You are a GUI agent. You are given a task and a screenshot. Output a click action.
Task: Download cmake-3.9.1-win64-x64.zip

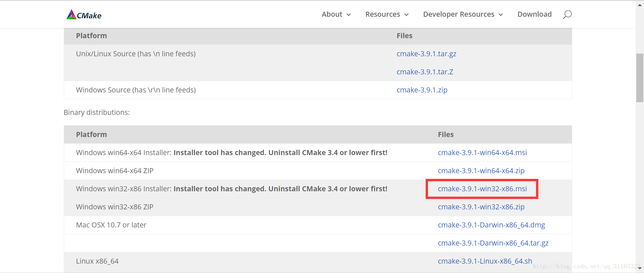[481, 171]
